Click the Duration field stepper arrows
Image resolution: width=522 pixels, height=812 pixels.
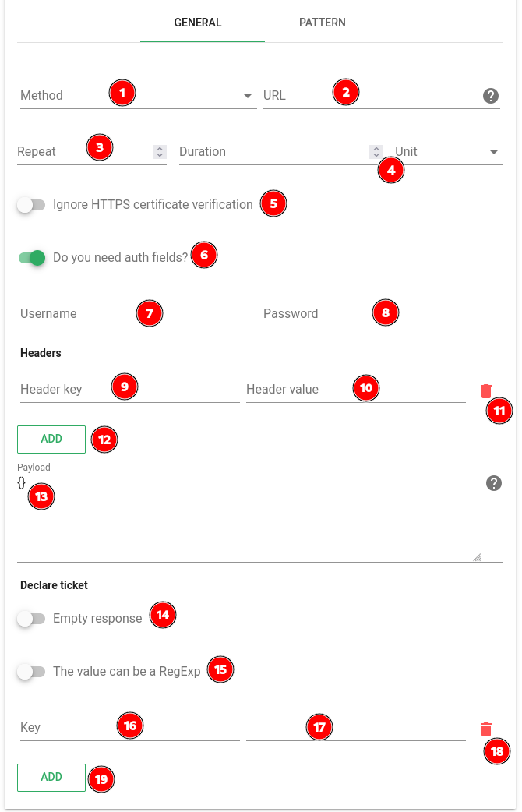[x=376, y=152]
